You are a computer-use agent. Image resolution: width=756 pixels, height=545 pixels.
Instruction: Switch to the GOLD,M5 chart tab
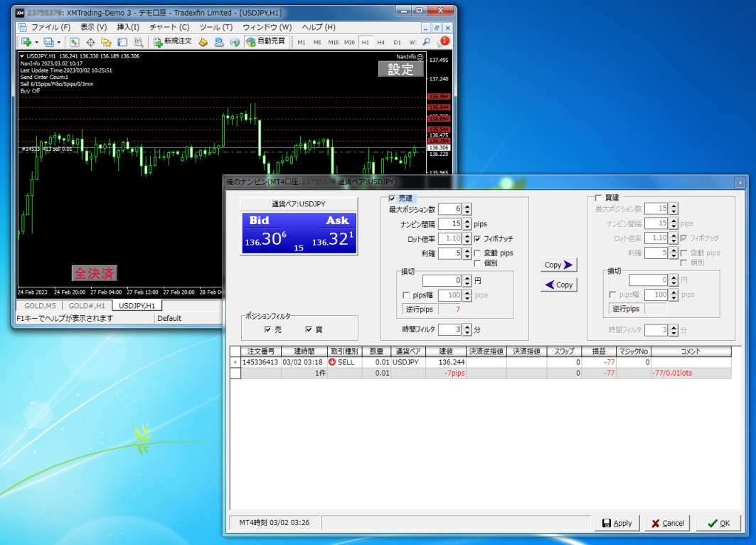[40, 306]
